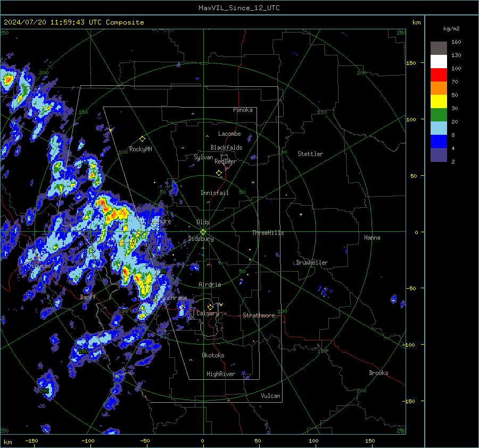Select the bright blue 4-8 legend swatch
Screen dimensions: 479x448
tap(439, 142)
